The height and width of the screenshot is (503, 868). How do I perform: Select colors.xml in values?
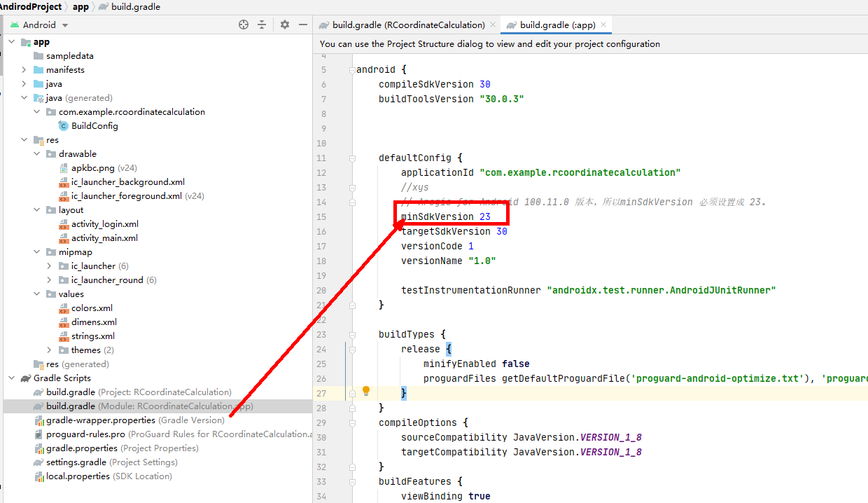[85, 308]
